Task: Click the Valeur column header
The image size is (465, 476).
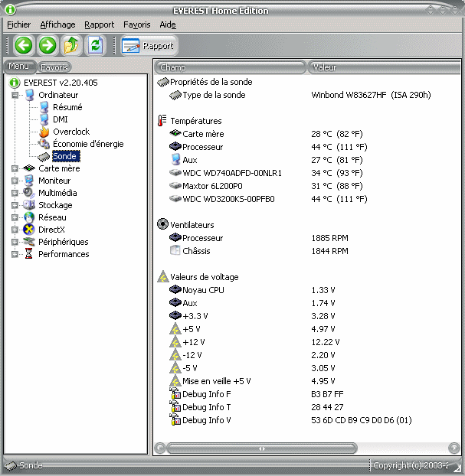Action: pyautogui.click(x=383, y=67)
